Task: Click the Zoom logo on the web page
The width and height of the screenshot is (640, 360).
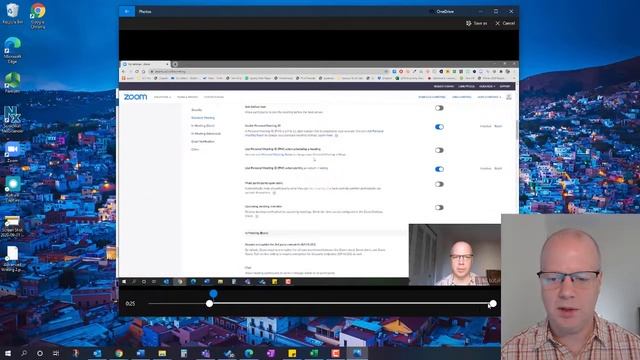Action: [136, 97]
